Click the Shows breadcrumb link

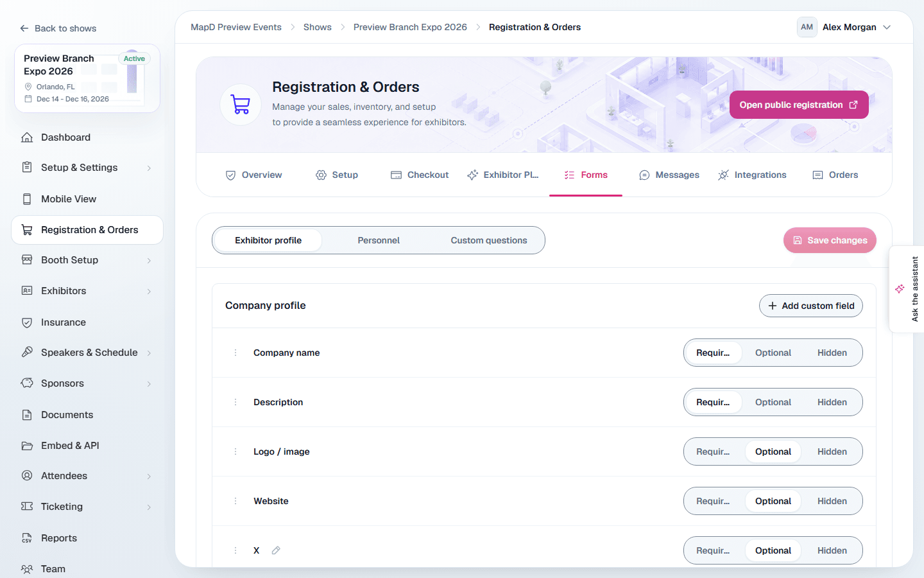tap(318, 27)
